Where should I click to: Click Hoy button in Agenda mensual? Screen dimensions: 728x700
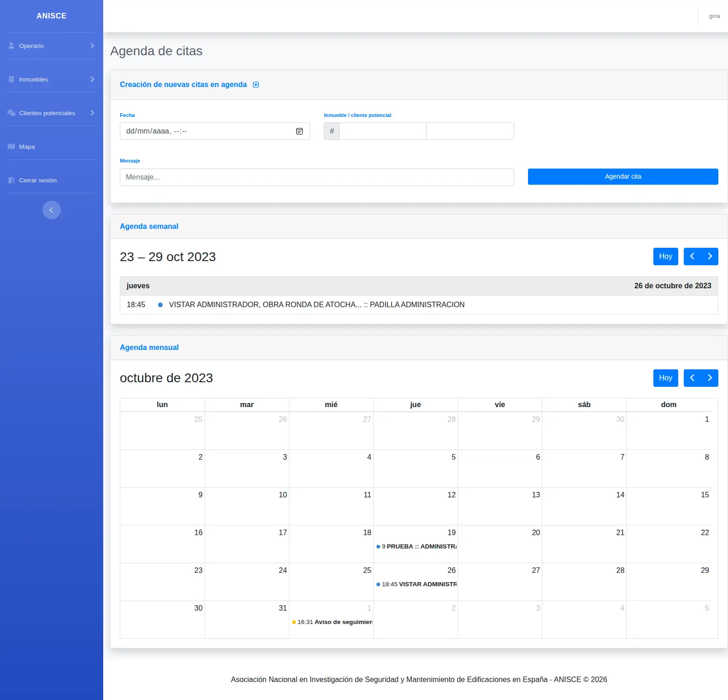coord(665,378)
